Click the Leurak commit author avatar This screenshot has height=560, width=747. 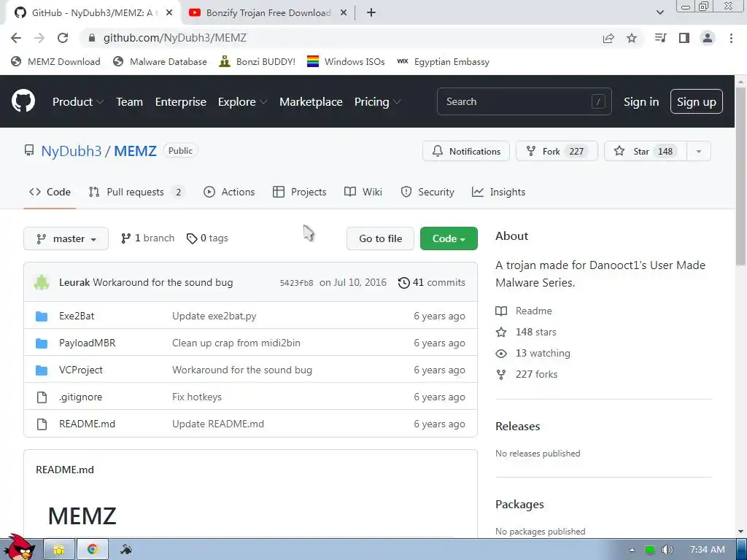click(x=42, y=282)
